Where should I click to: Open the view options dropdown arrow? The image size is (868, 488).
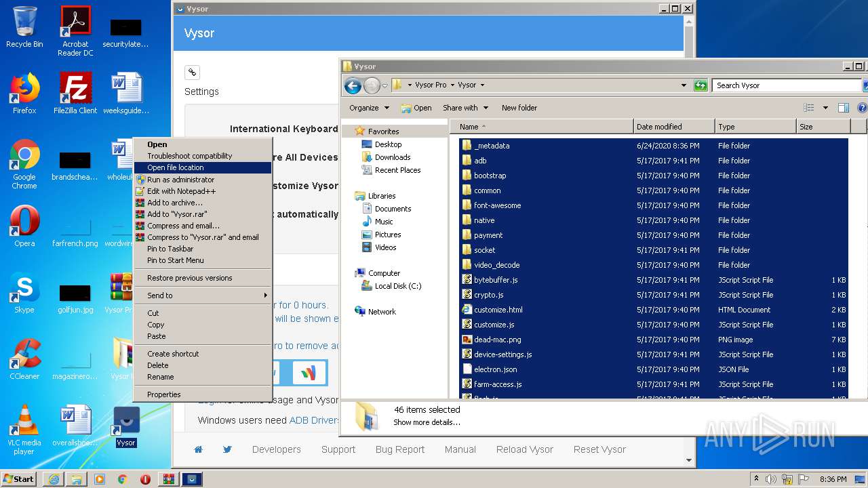point(825,108)
